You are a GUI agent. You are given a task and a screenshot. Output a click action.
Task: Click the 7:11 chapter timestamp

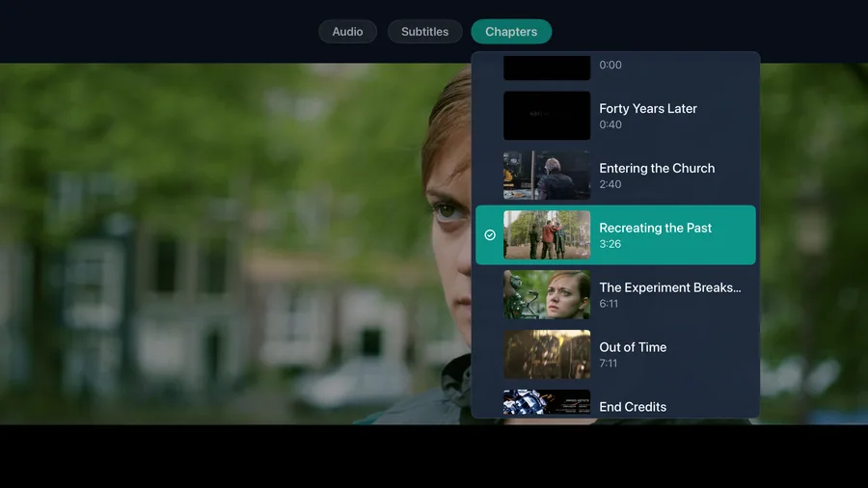point(608,364)
